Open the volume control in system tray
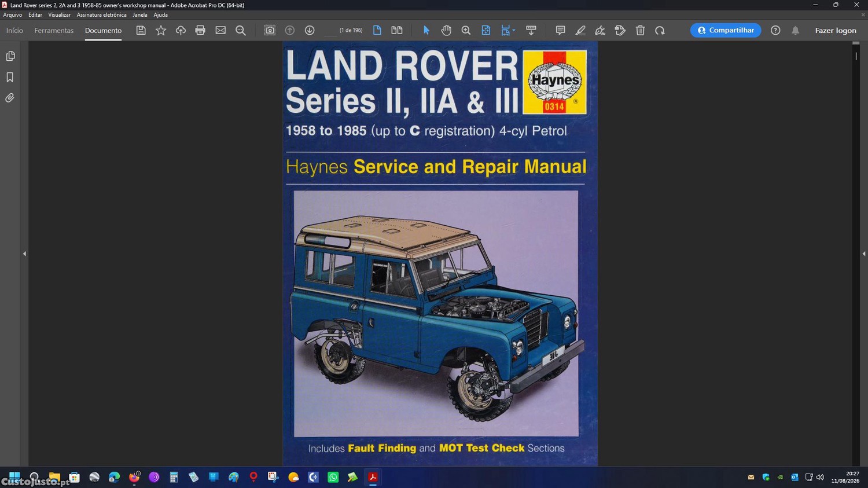Image resolution: width=868 pixels, height=488 pixels. pyautogui.click(x=820, y=477)
